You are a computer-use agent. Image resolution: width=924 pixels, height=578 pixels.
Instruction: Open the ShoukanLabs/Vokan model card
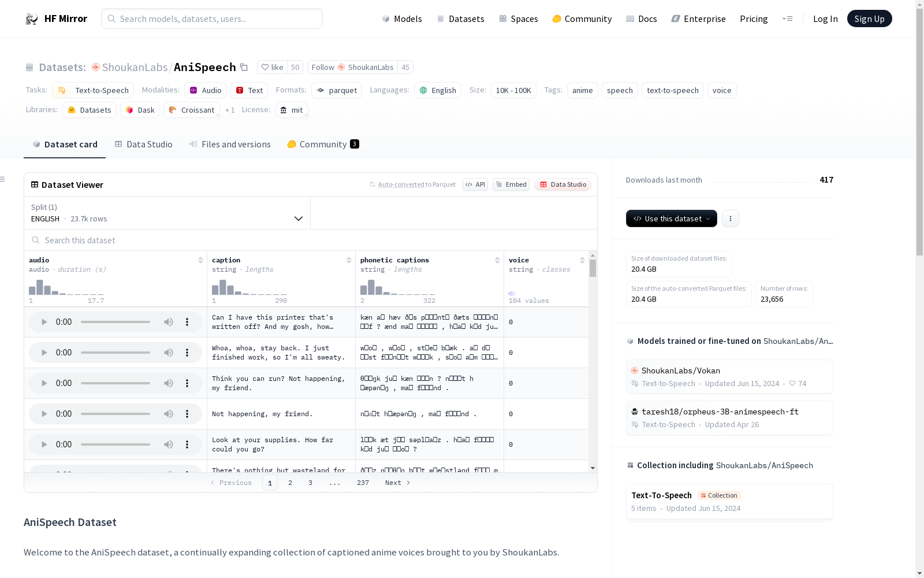pos(729,377)
